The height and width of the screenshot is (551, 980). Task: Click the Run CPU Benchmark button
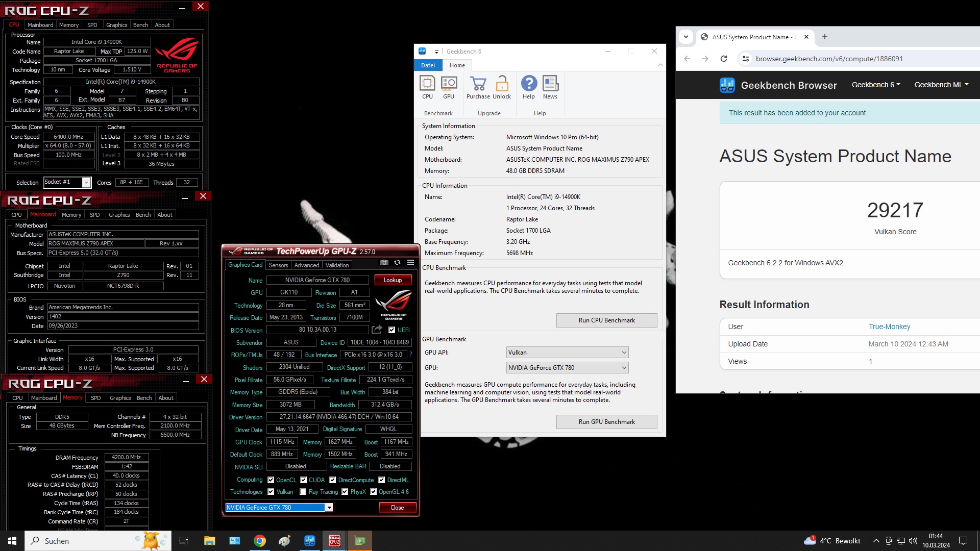(606, 320)
